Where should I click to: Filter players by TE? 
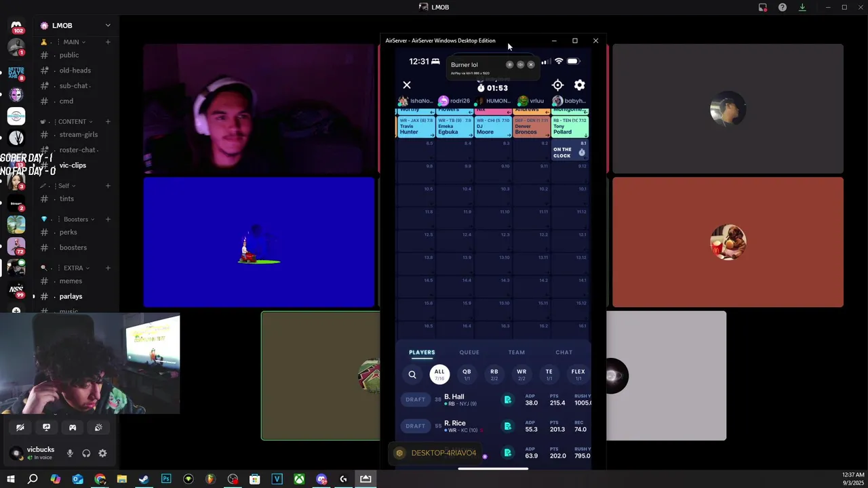549,374
